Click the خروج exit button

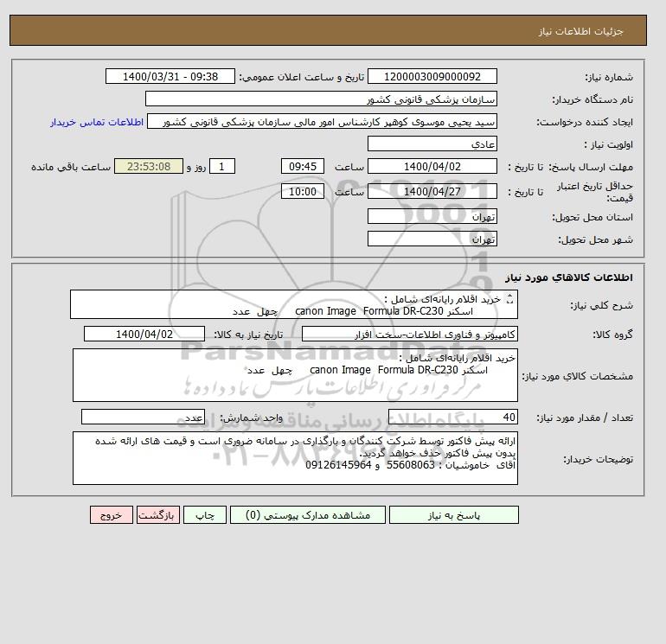[x=112, y=515]
